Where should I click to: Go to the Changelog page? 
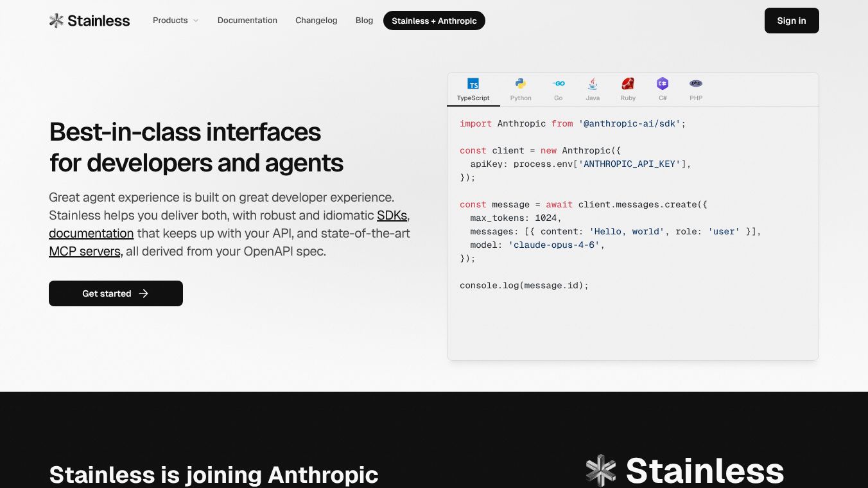[316, 21]
